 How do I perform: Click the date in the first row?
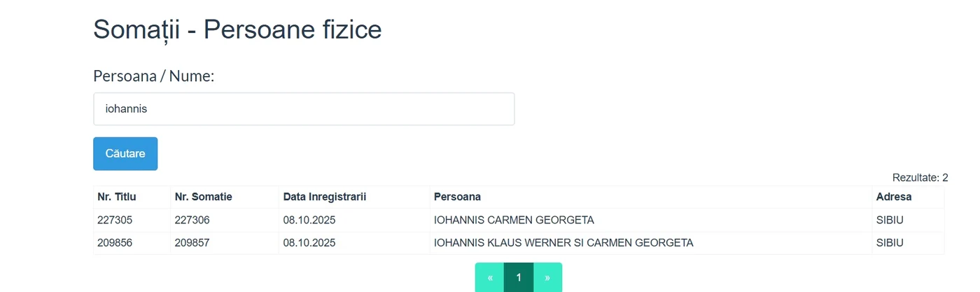click(309, 220)
